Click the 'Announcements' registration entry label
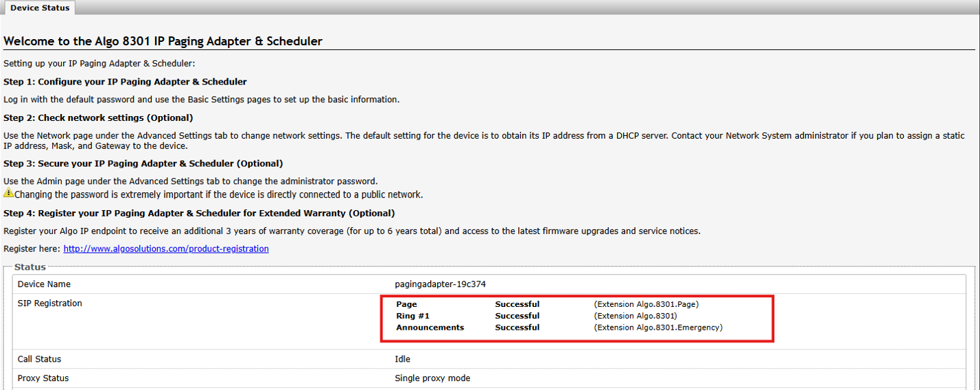 click(x=430, y=328)
